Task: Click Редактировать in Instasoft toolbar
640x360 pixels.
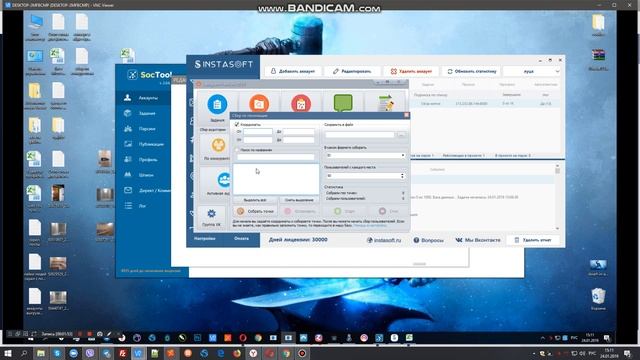Action: click(x=352, y=71)
